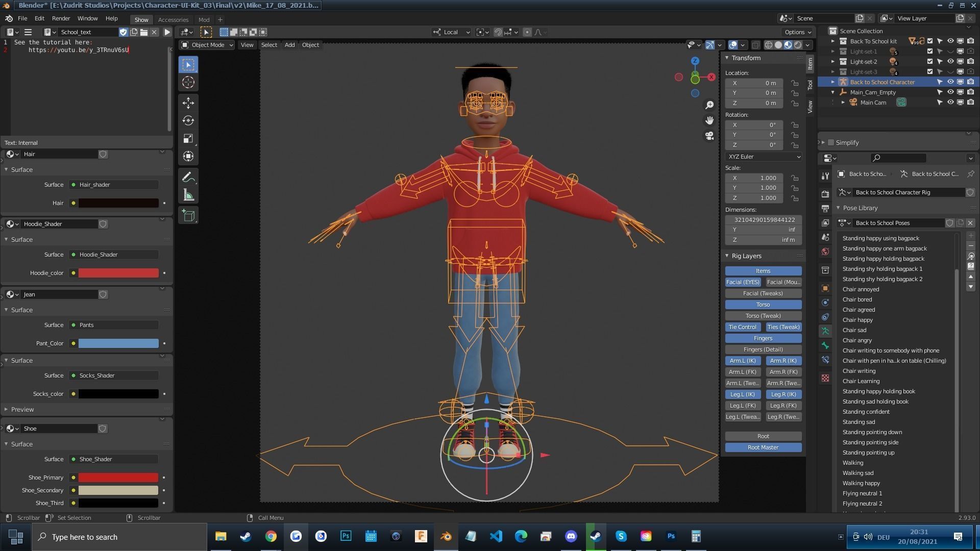Expand Back to School Character in outliner
This screenshot has height=551, width=980.
pos(833,82)
